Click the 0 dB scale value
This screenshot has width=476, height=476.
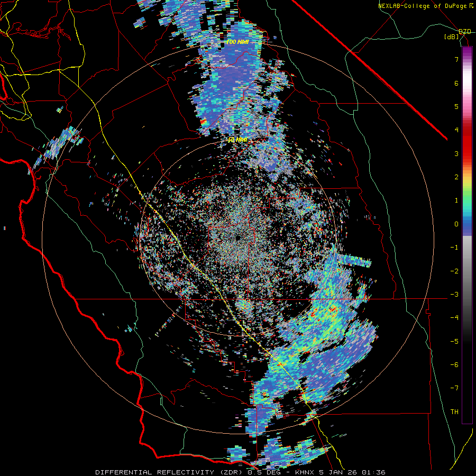[x=456, y=224]
